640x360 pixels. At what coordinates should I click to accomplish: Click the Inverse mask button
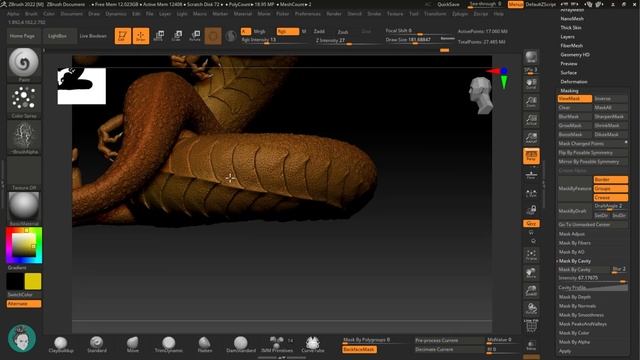pos(611,99)
